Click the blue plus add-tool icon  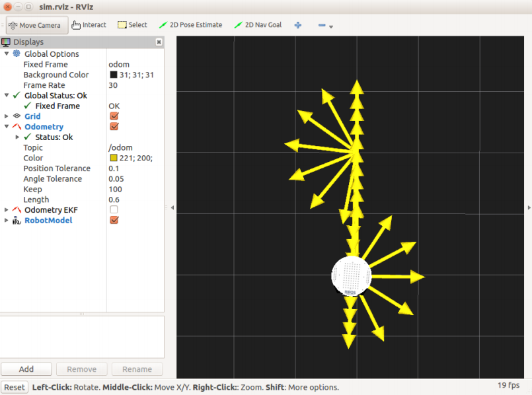tap(298, 25)
